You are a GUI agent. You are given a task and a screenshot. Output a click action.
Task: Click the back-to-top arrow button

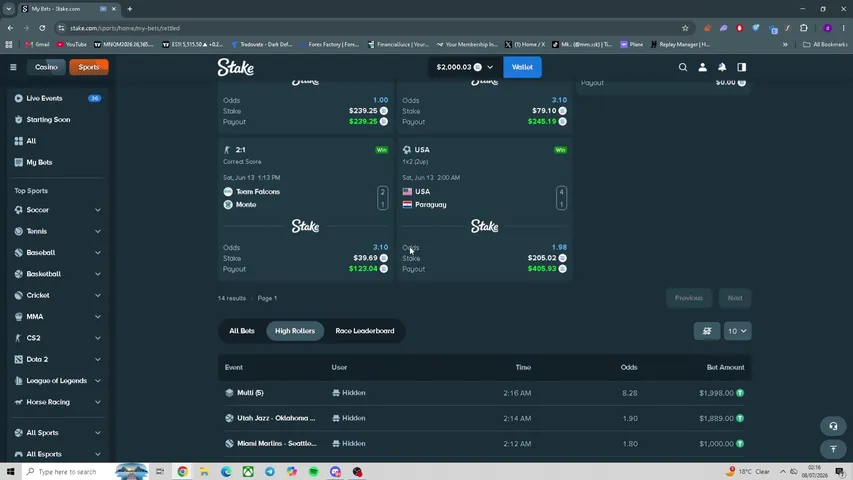point(833,449)
